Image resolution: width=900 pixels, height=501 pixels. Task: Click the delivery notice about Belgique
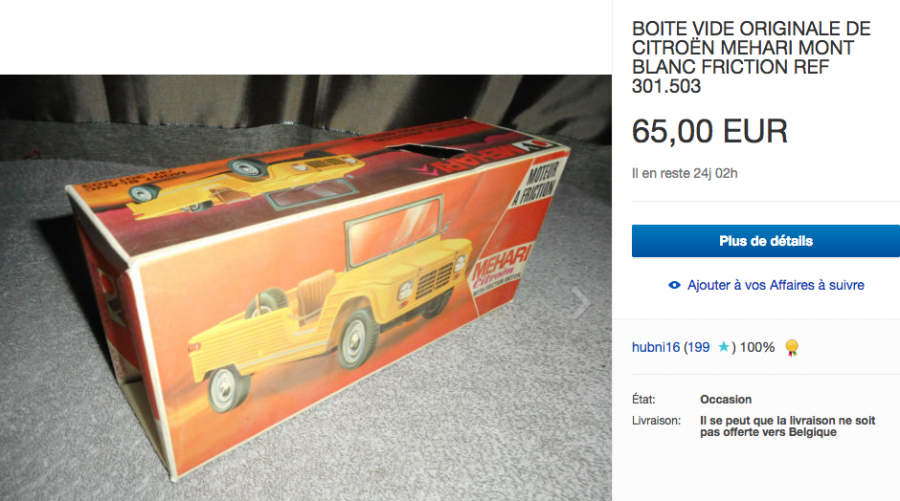788,426
